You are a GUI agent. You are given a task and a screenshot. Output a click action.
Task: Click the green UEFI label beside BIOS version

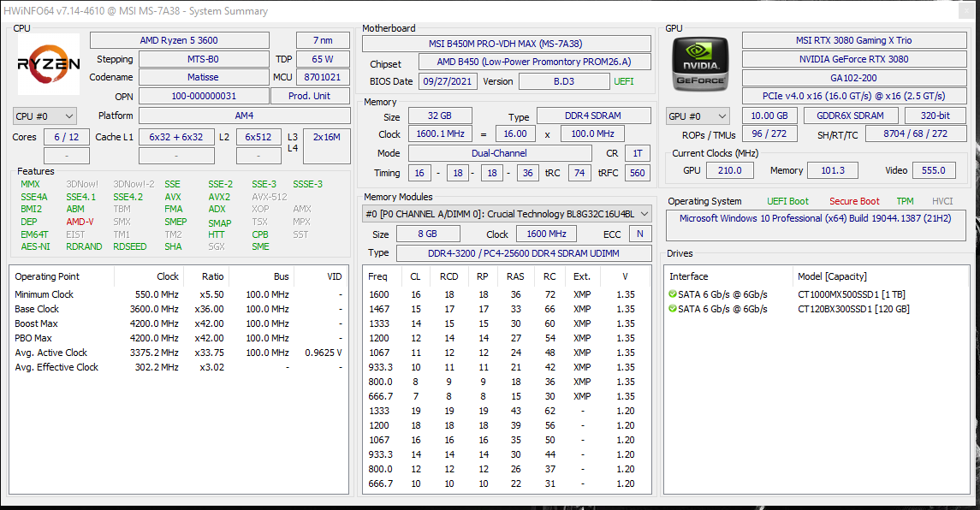tap(624, 81)
